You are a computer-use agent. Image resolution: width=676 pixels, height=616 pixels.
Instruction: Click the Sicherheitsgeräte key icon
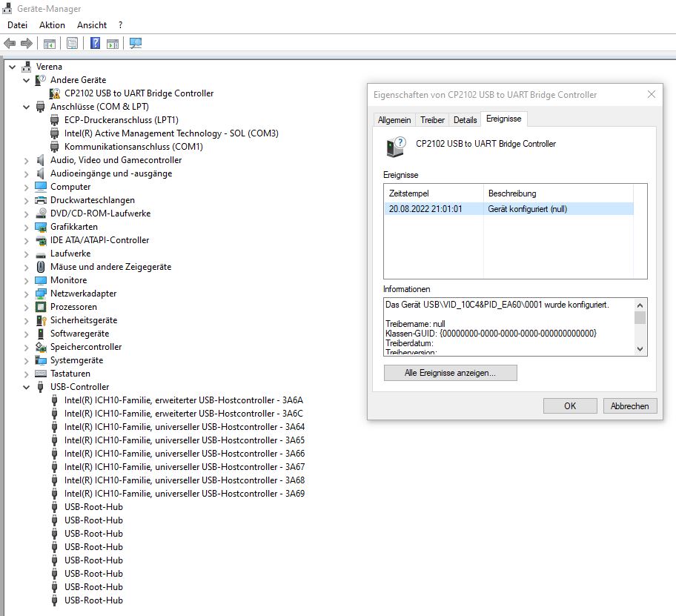point(42,320)
